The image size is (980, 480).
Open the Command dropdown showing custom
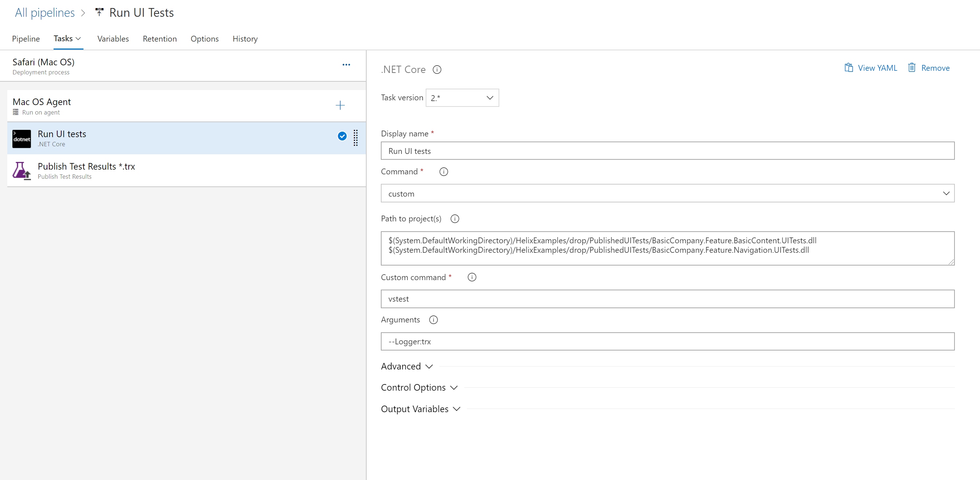667,193
